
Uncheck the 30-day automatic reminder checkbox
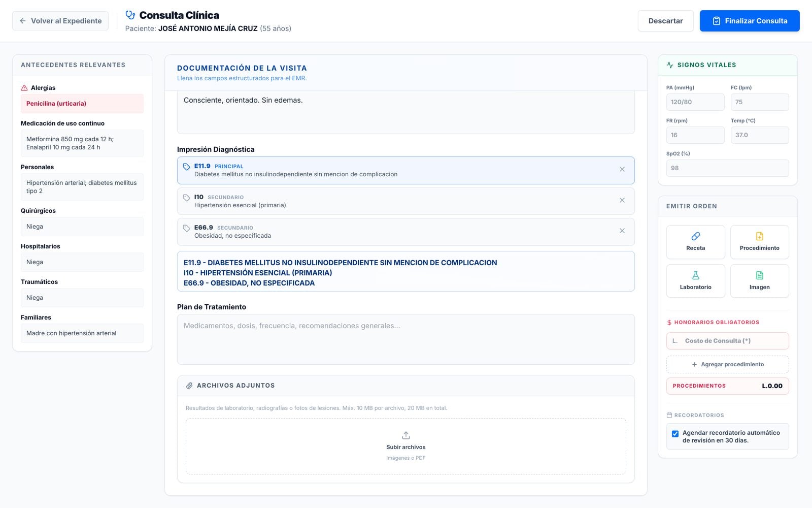click(675, 434)
